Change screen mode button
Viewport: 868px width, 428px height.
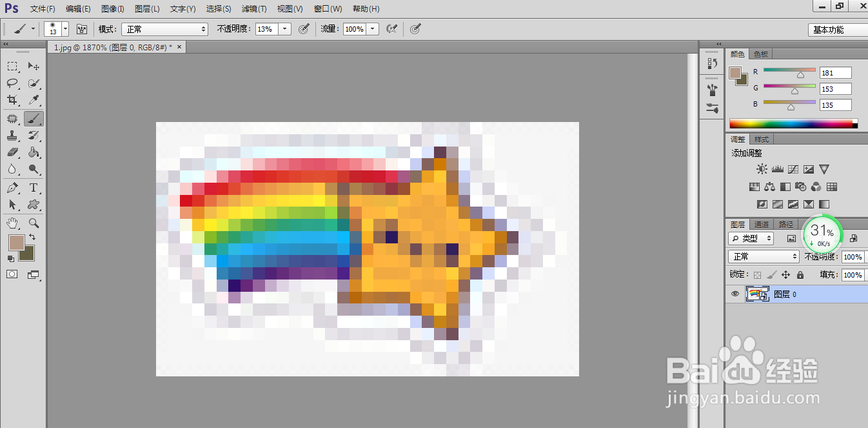point(34,274)
